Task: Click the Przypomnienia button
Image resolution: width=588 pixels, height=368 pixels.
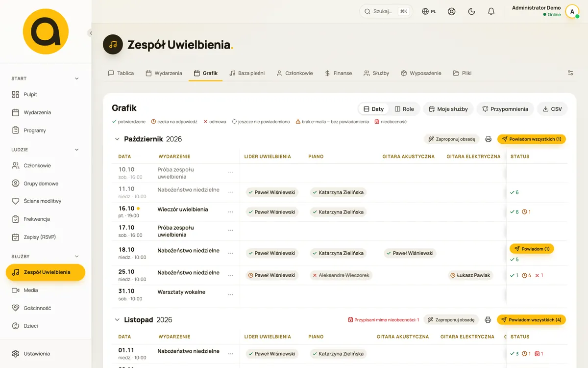Action: (505, 109)
